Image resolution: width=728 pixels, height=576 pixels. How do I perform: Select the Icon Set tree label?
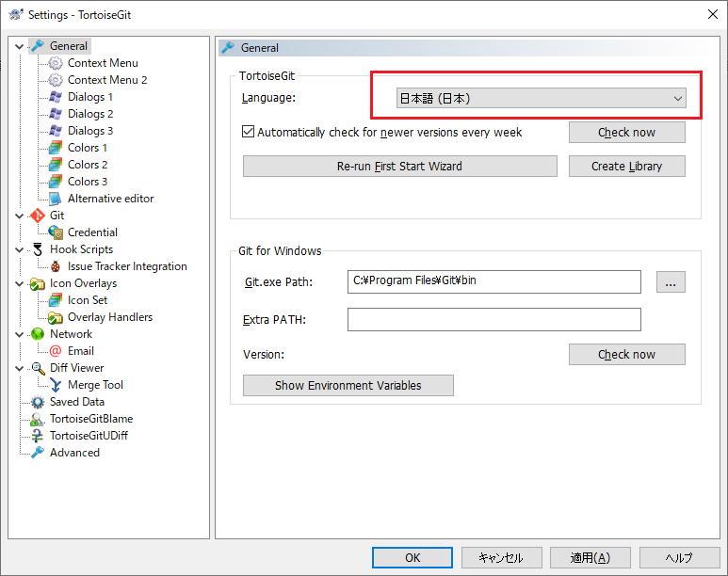click(x=88, y=300)
